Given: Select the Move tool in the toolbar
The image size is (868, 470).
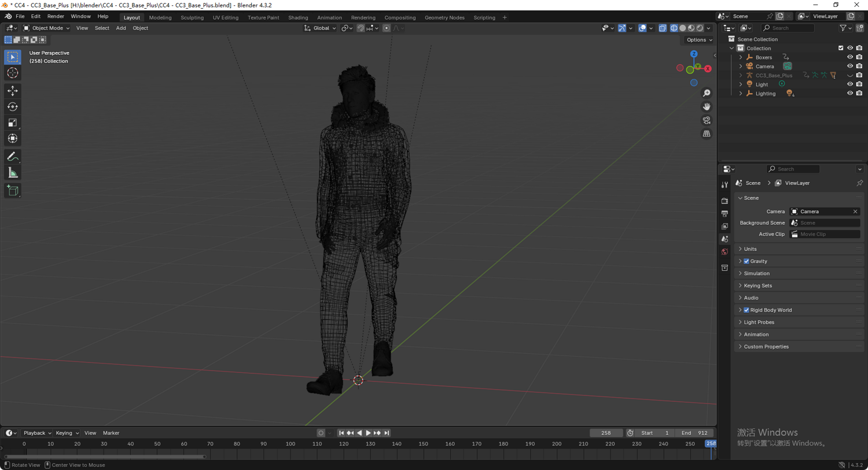Looking at the screenshot, I should click(x=13, y=91).
